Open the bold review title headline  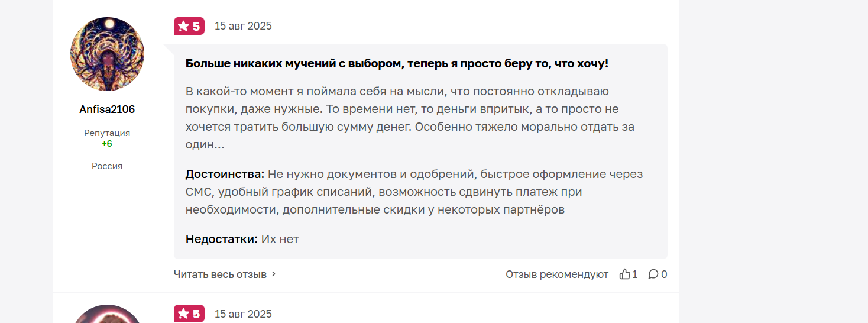pyautogui.click(x=397, y=63)
